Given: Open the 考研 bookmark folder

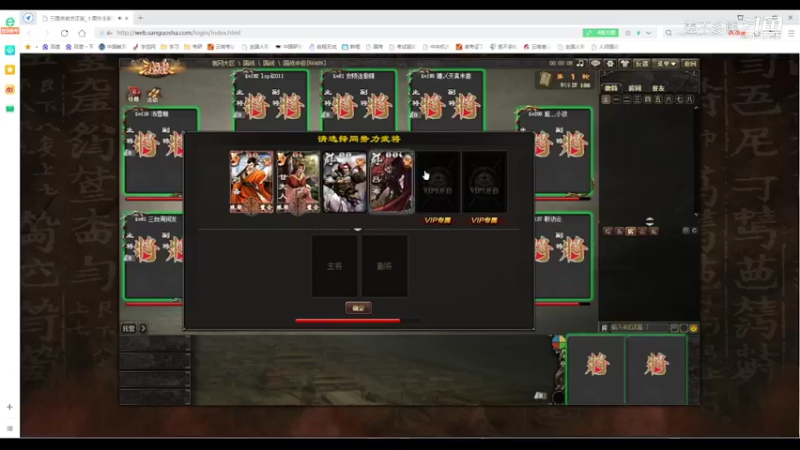Looking at the screenshot, I should click(193, 46).
